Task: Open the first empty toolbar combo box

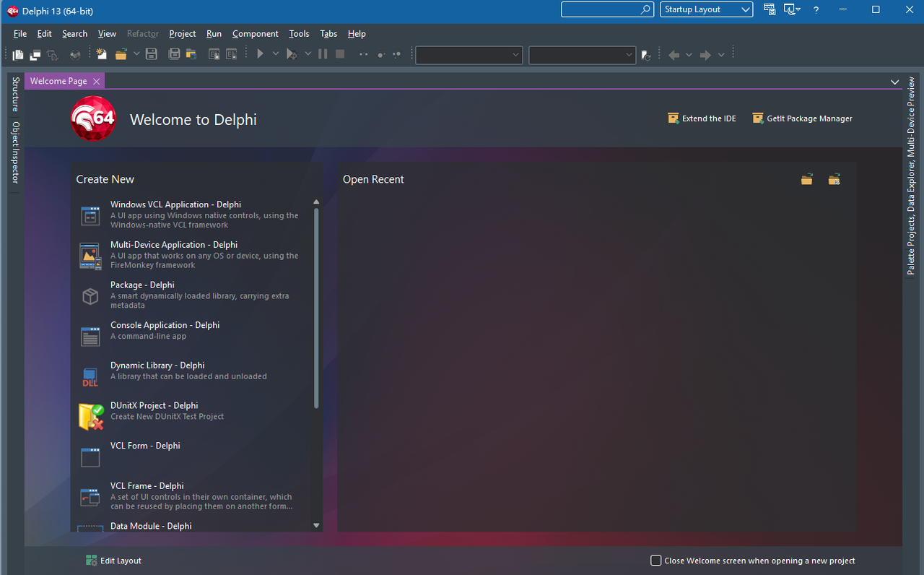Action: [469, 55]
